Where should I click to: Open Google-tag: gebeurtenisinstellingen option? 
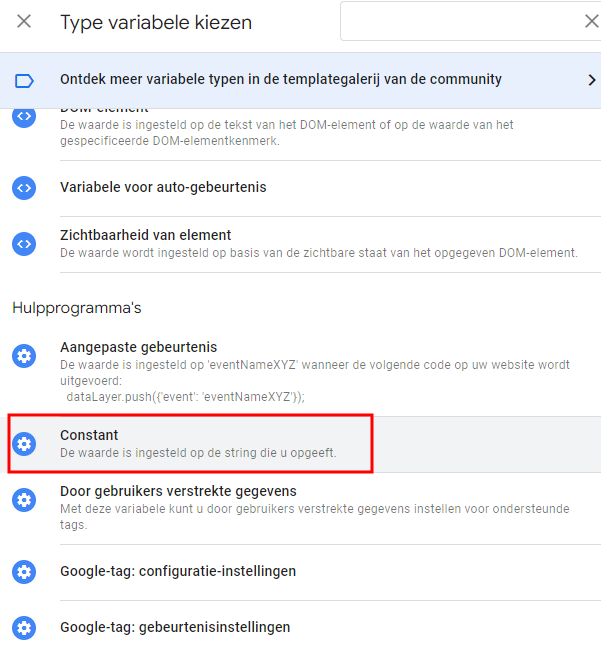(x=175, y=627)
